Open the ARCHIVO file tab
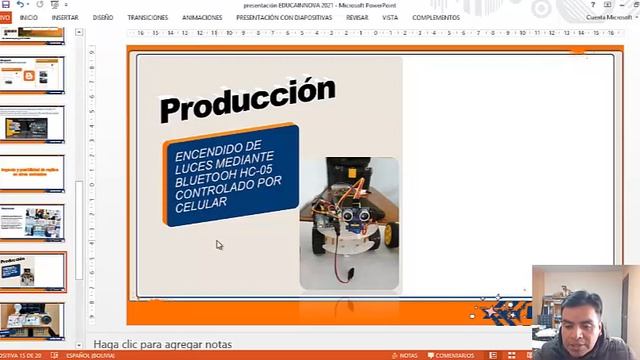 click(5, 18)
